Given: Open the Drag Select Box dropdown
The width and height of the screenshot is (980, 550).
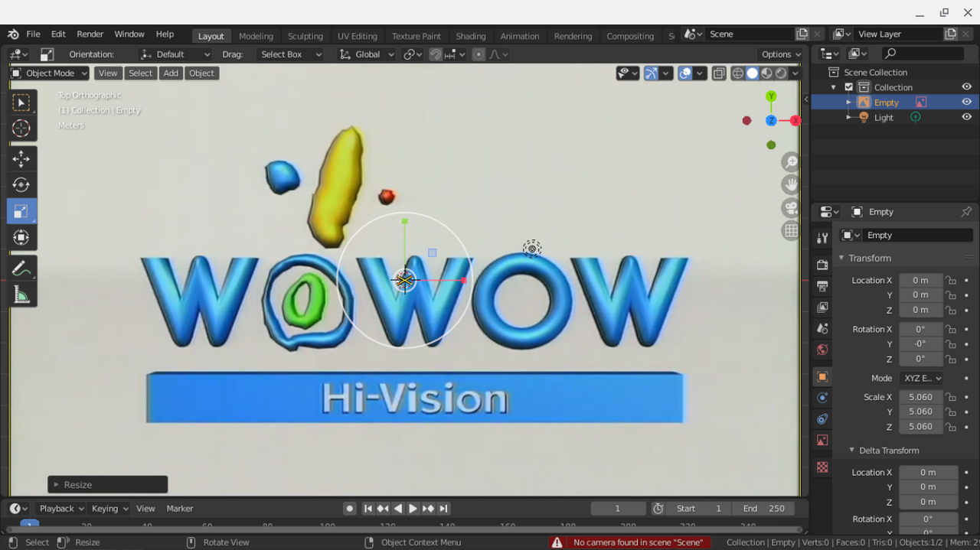Looking at the screenshot, I should pyautogui.click(x=290, y=54).
